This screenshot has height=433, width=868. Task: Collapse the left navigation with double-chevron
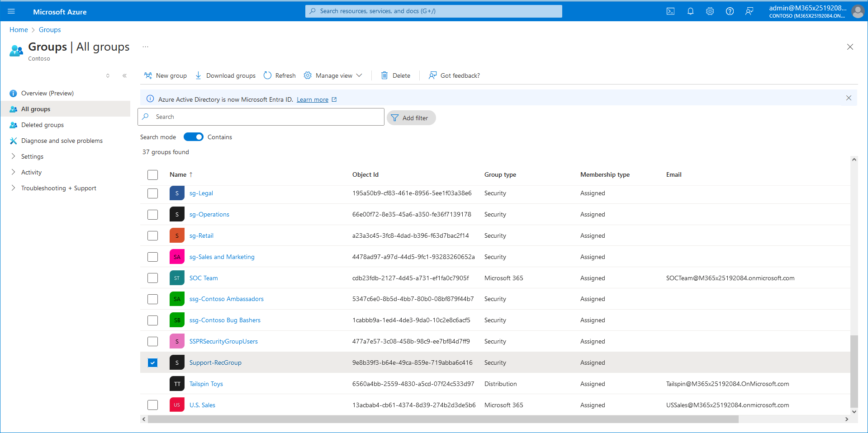click(124, 75)
